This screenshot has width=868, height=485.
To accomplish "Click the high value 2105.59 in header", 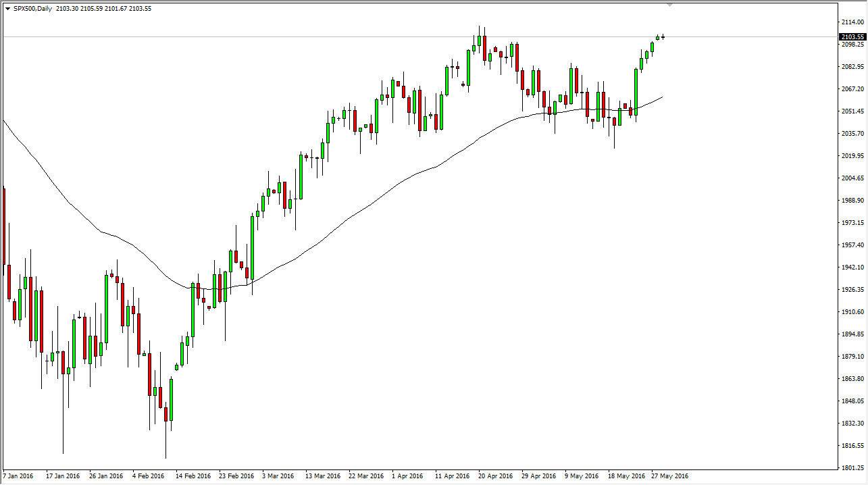I will [93, 9].
